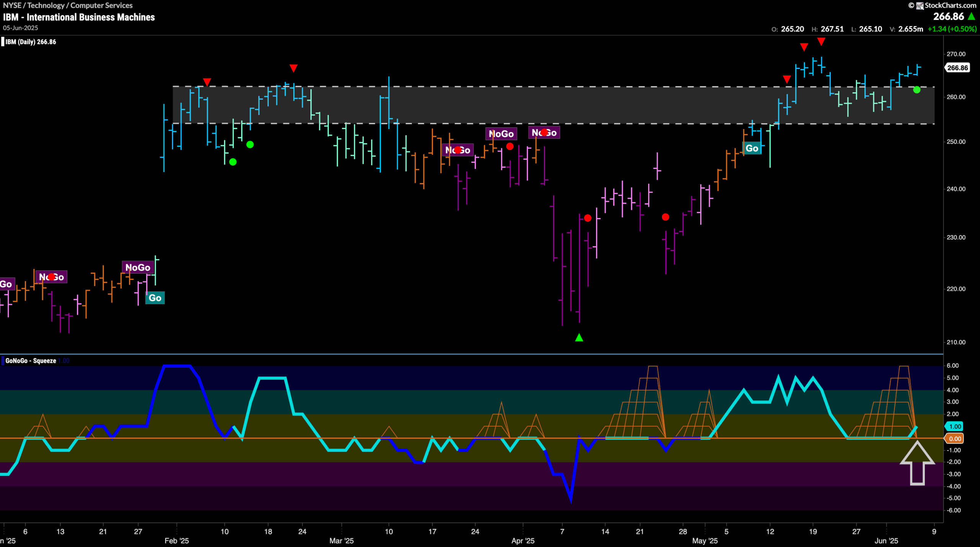This screenshot has width=980, height=547.
Task: Click the 270.00 price axis label
Action: pyautogui.click(x=956, y=54)
